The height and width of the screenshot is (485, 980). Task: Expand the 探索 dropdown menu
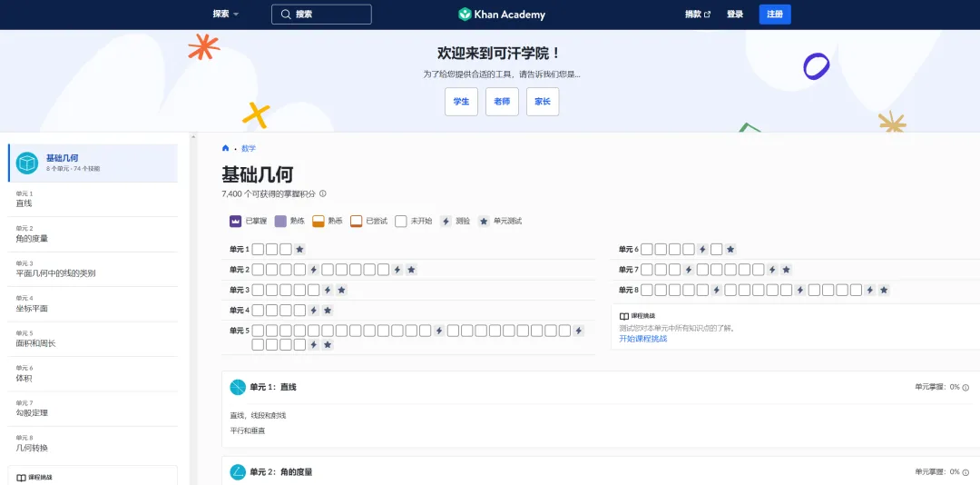tap(226, 15)
